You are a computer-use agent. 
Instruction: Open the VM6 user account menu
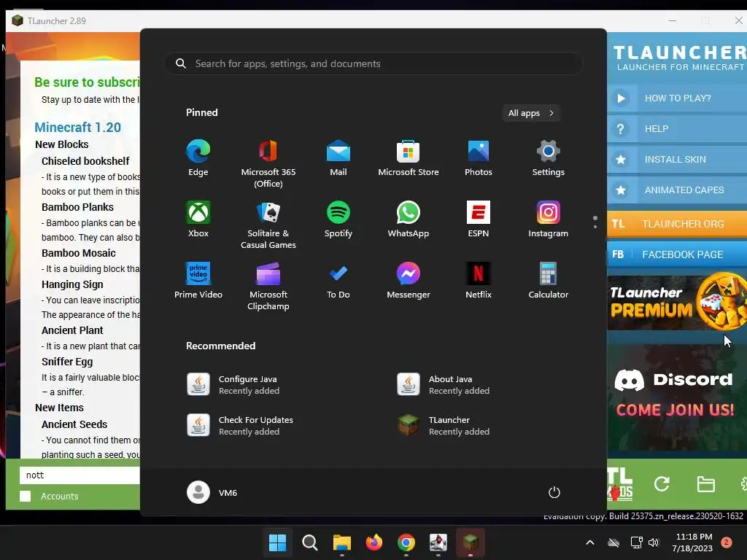click(212, 492)
